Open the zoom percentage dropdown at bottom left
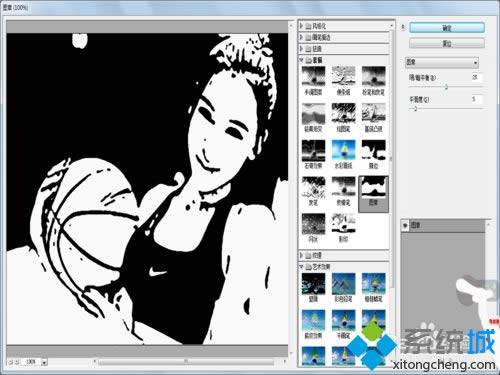Screen dimensions: 500x375 click(44, 362)
